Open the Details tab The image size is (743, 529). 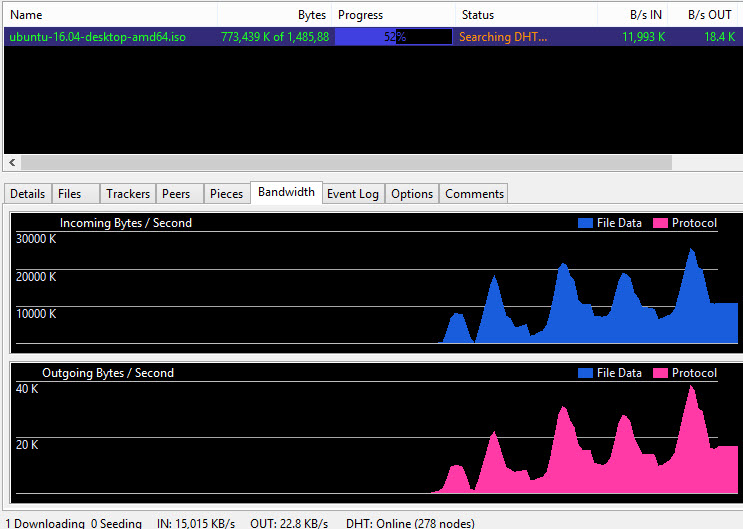coord(27,194)
